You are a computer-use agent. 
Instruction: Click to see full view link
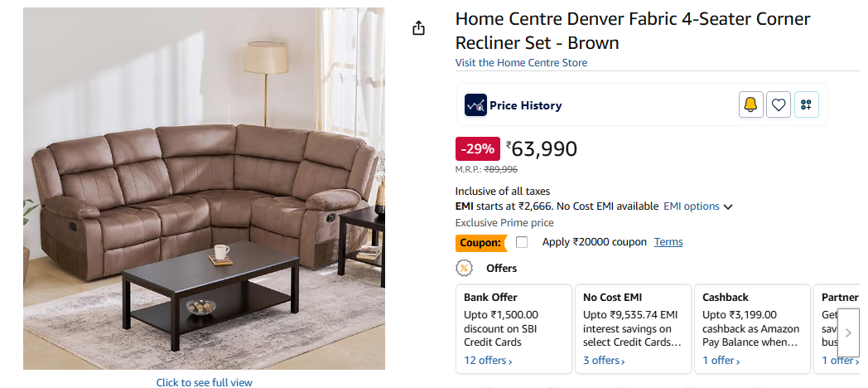tap(204, 382)
